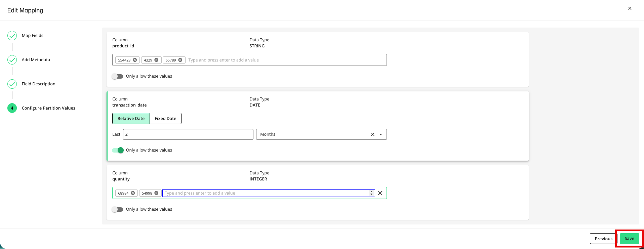Select the Relative Date option
644x249 pixels.
click(x=131, y=119)
